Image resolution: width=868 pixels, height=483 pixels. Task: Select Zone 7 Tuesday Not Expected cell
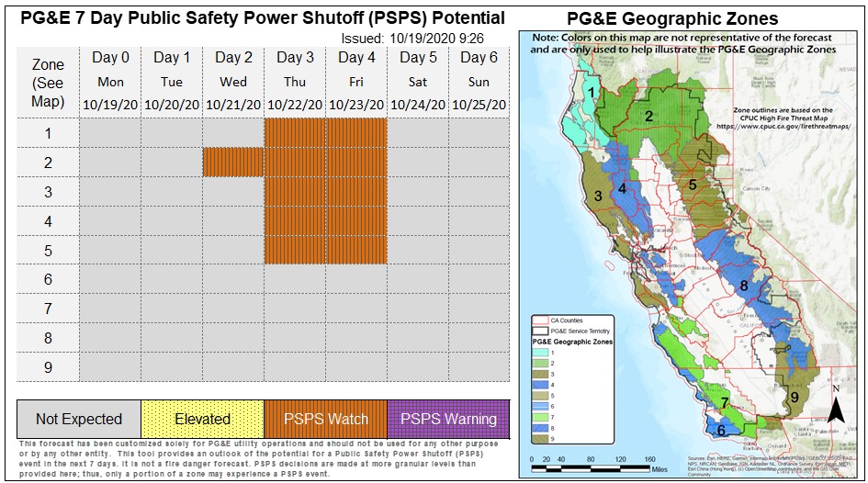click(172, 309)
